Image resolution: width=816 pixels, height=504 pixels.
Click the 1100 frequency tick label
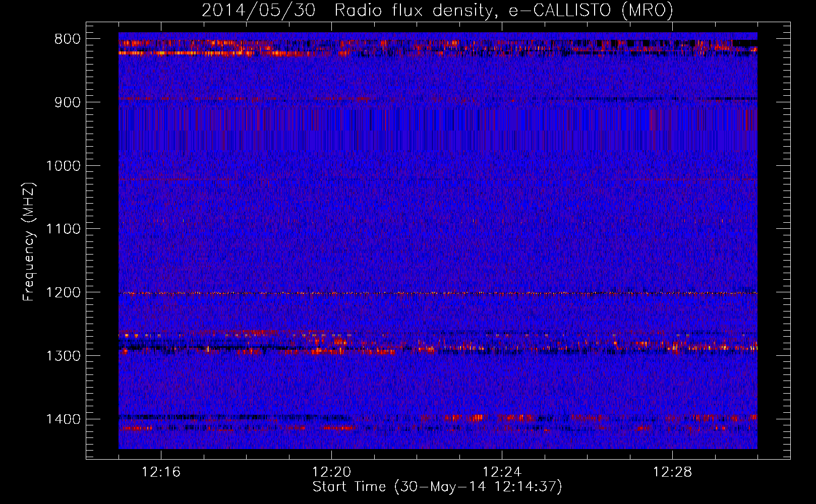(63, 229)
